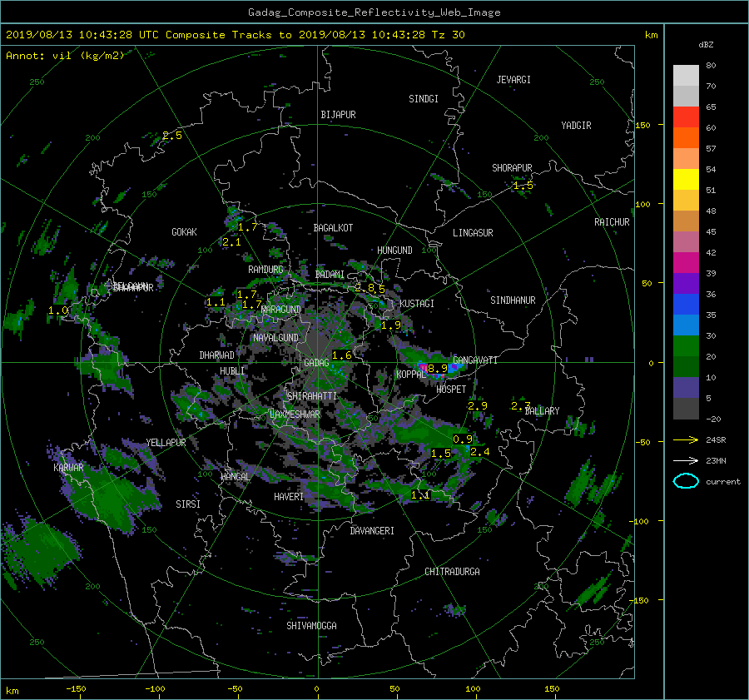Screen dimensions: 749x700
Task: Click the BAGALKOT city label
Action: pyautogui.click(x=333, y=228)
